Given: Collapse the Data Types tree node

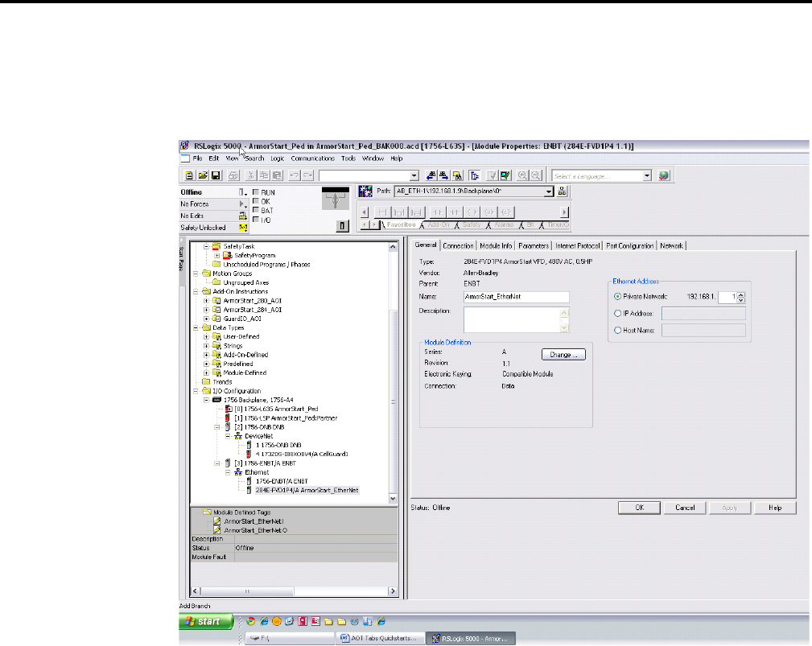Looking at the screenshot, I should [196, 327].
